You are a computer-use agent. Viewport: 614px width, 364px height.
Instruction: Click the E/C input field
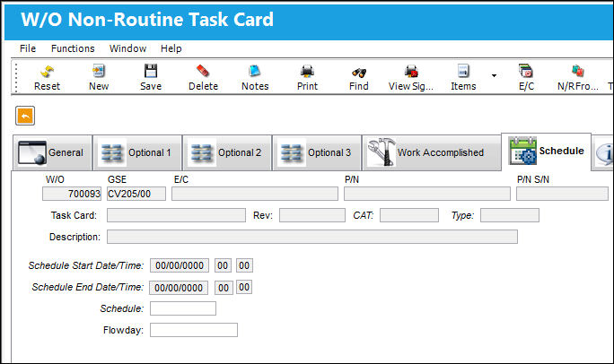pyautogui.click(x=255, y=194)
